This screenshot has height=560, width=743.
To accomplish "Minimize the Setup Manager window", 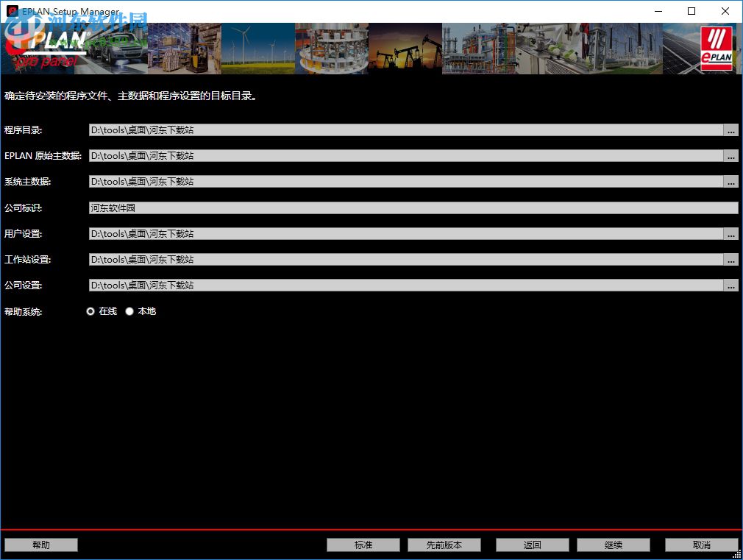I will click(658, 11).
